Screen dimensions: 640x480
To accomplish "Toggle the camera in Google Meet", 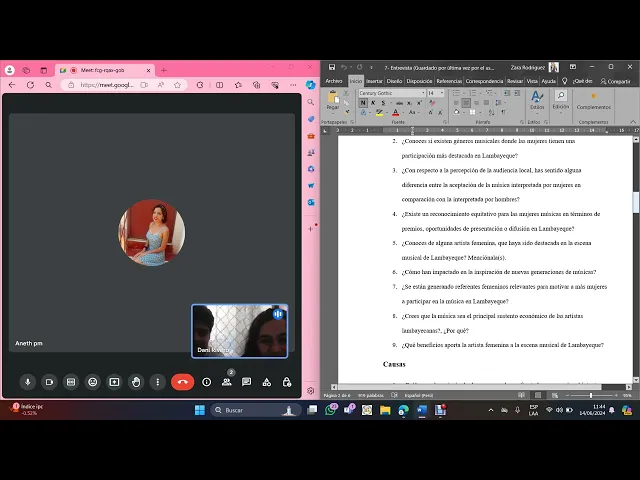I will pos(49,382).
